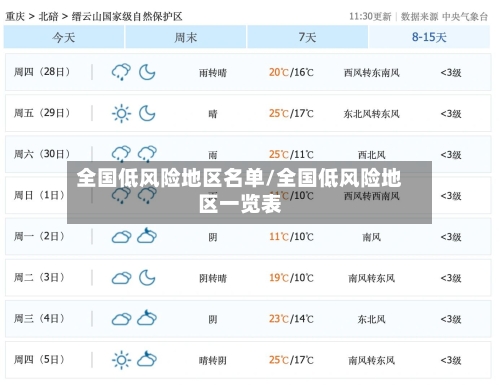Image resolution: width=500 pixels, height=385 pixels.
Task: Click the night cloud icon for 周三 (4日)
Action: coord(147,317)
